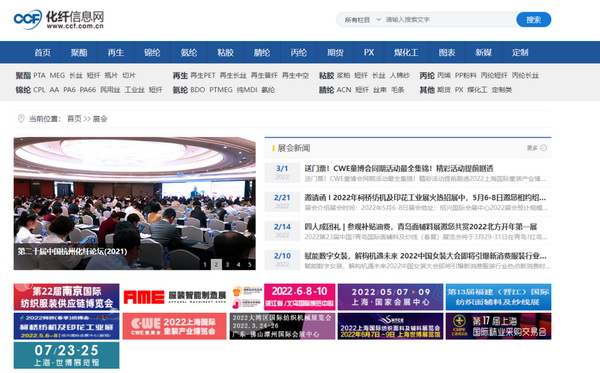This screenshot has height=373, width=600.
Task: Open the AME 服装智能制造展 banner
Action: (x=175, y=297)
